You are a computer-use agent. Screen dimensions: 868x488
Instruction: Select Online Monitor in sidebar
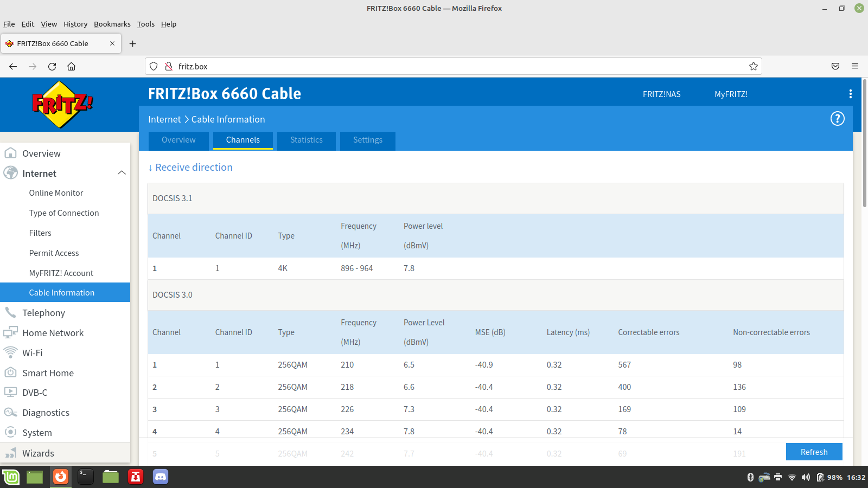(x=56, y=193)
